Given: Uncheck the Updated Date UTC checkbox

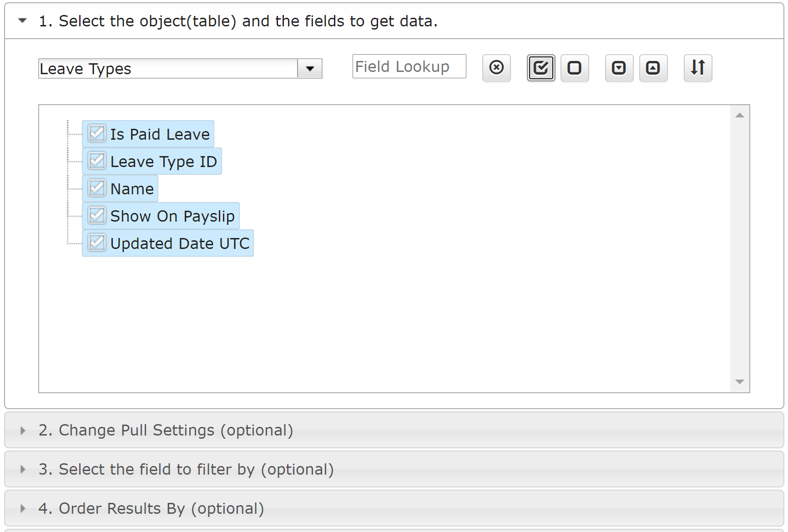Looking at the screenshot, I should pos(97,243).
